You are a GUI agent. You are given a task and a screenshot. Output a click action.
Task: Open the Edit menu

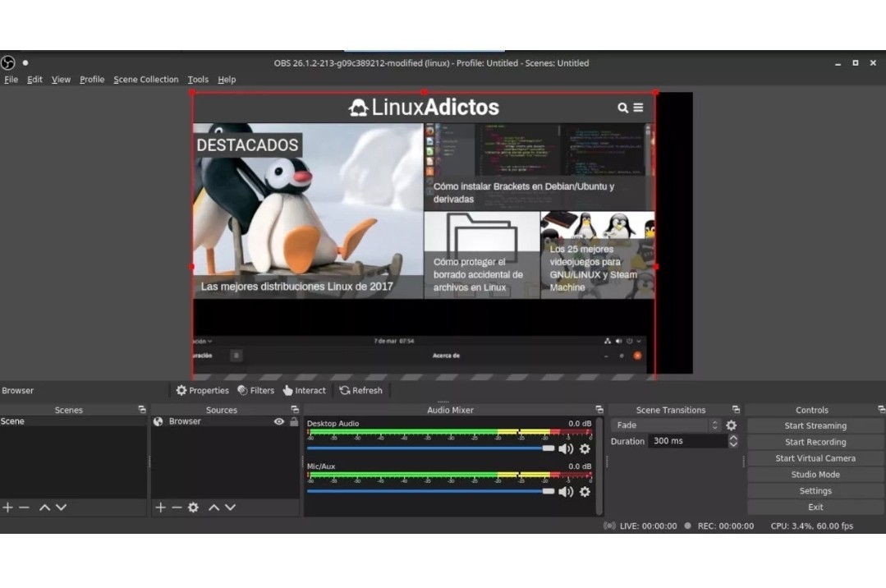click(34, 79)
